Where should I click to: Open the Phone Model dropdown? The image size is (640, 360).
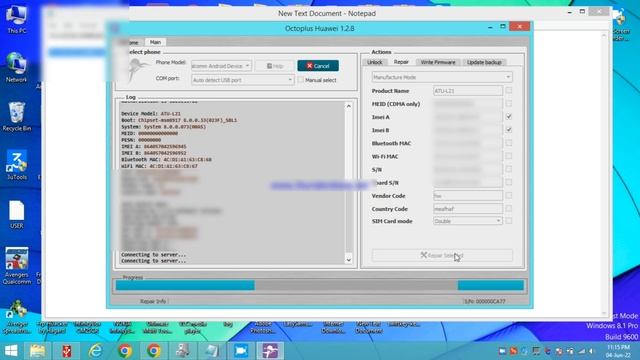221,66
